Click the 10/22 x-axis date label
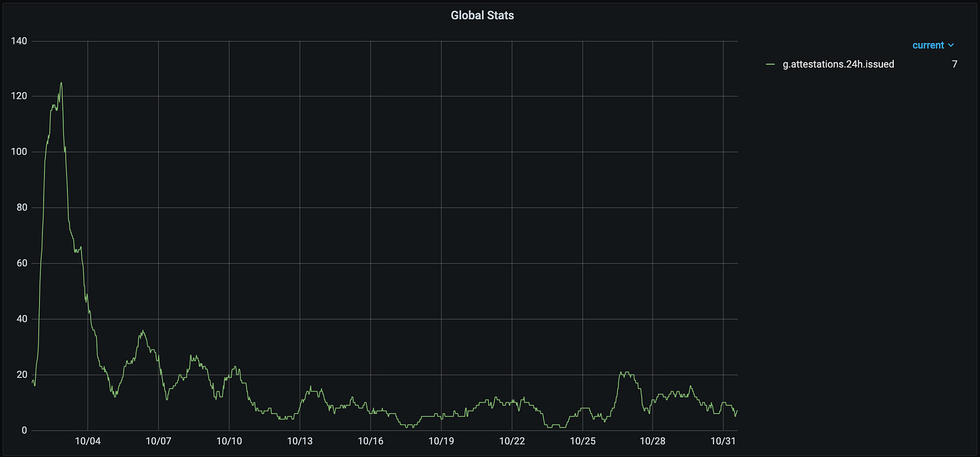Image resolution: width=980 pixels, height=457 pixels. (x=512, y=441)
